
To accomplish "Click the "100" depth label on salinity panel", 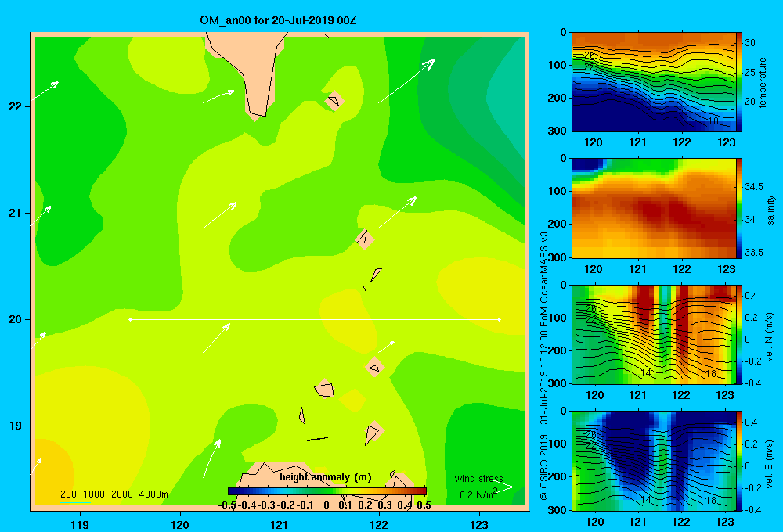I will point(557,191).
